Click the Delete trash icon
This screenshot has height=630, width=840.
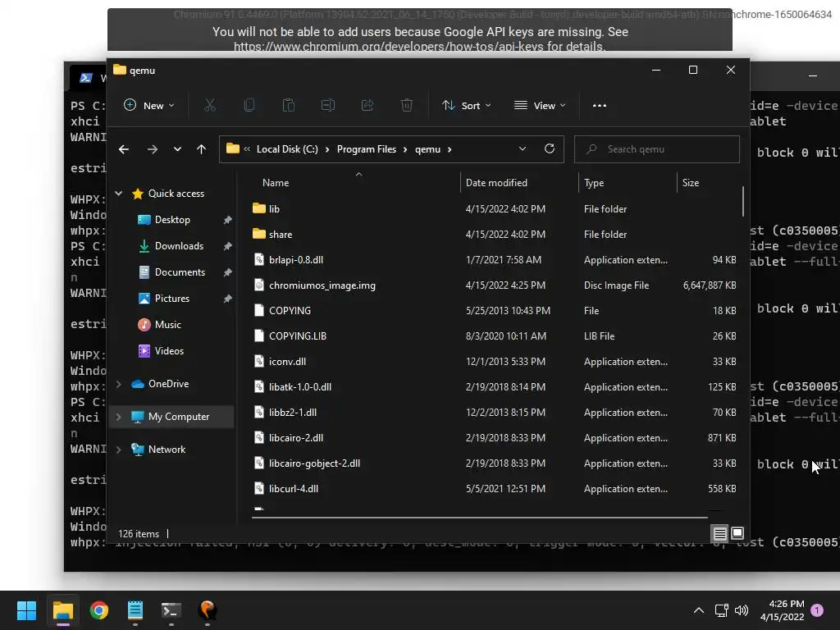(407, 106)
